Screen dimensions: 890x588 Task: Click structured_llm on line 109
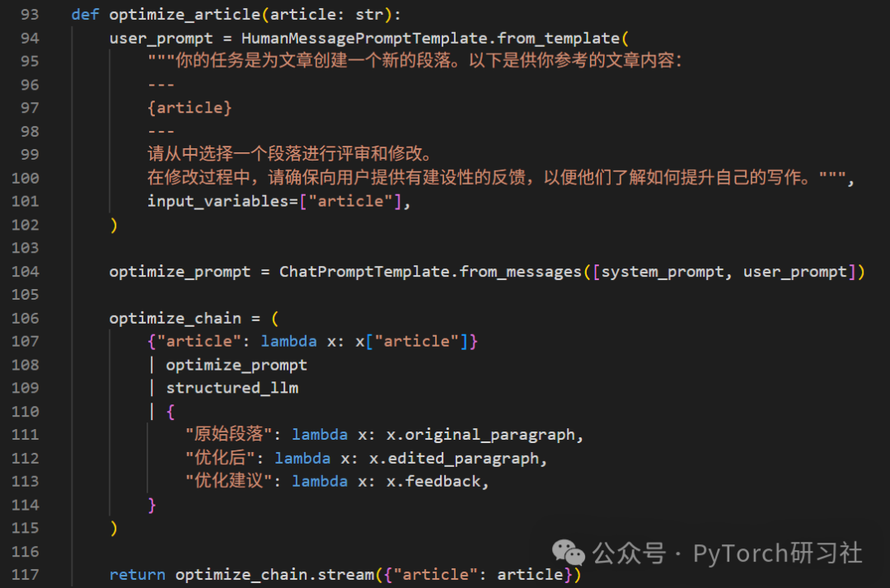point(232,388)
